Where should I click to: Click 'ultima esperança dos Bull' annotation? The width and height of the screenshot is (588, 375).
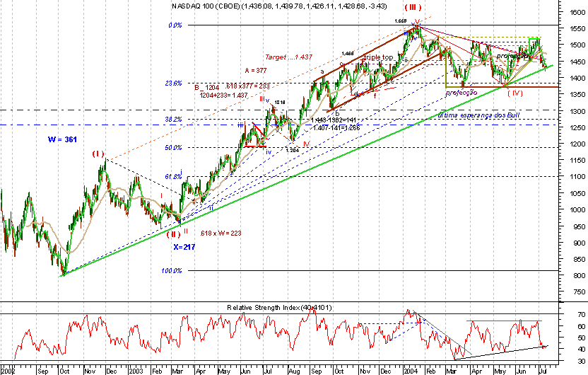478,115
